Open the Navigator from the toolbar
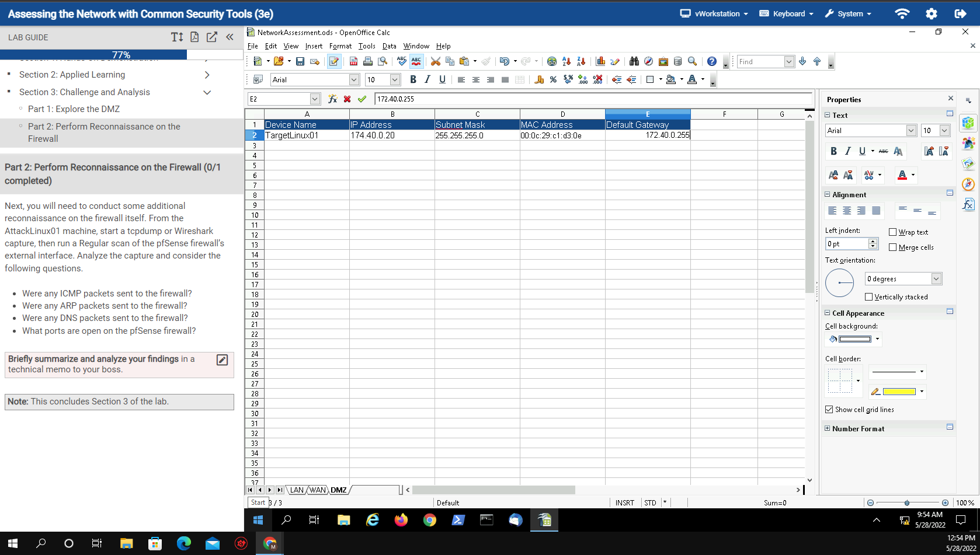 coord(648,61)
